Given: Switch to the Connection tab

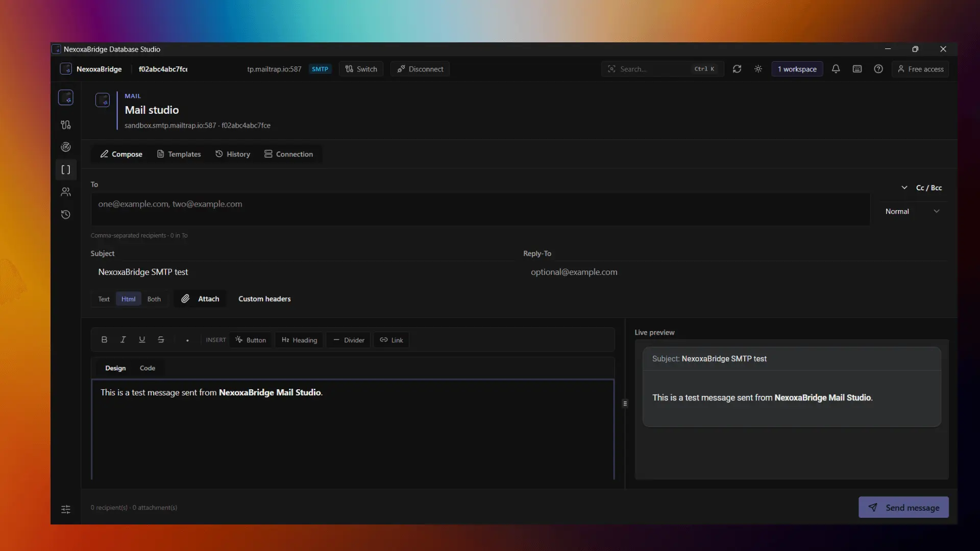Looking at the screenshot, I should 288,154.
